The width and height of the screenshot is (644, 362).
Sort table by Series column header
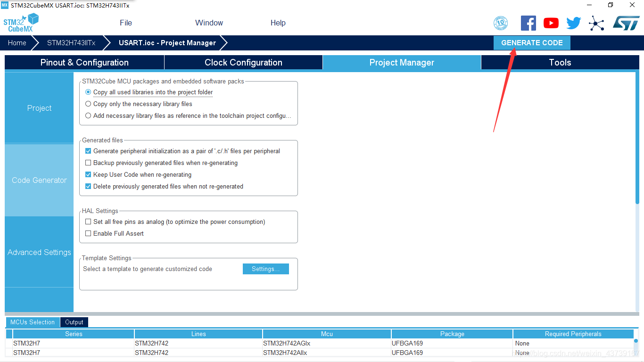pos(74,334)
